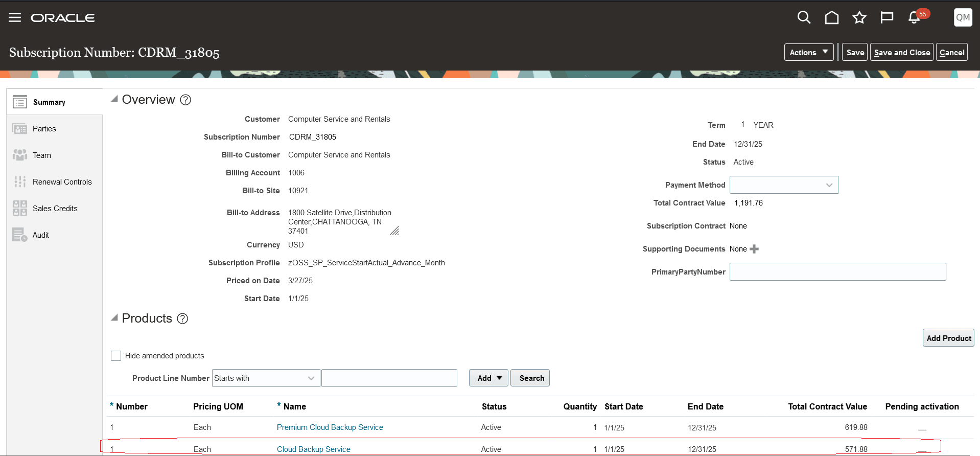Click the Term value YEAR
The image size is (980, 456).
763,125
